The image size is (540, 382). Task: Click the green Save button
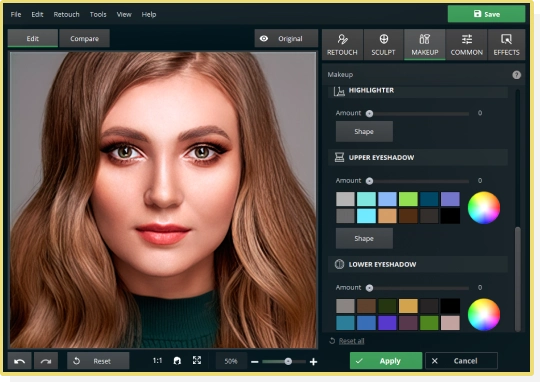tap(486, 14)
